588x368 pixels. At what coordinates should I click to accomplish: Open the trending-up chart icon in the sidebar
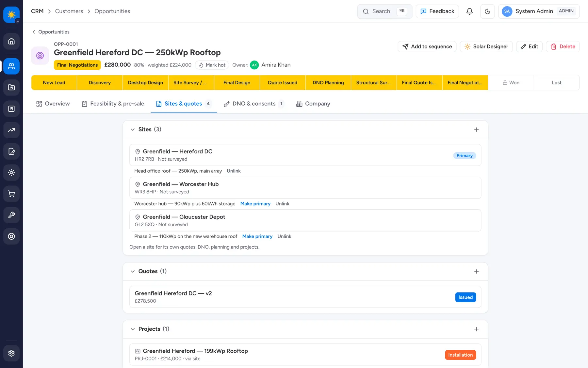(x=11, y=130)
